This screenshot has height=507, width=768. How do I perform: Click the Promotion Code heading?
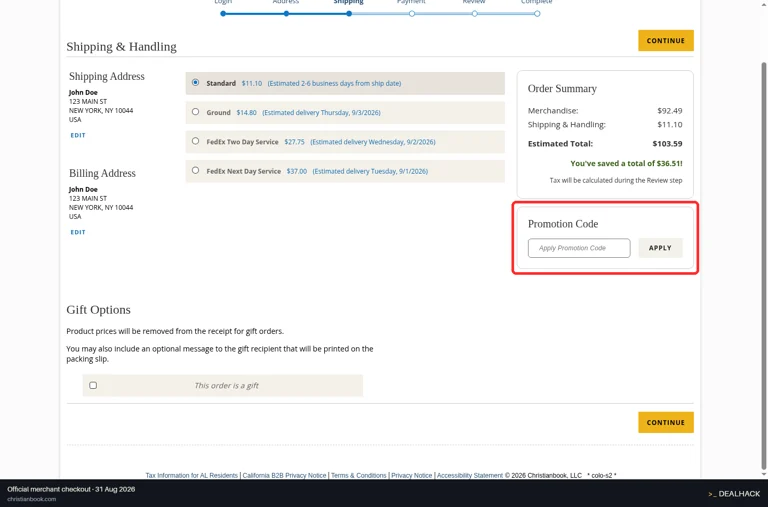pyautogui.click(x=563, y=224)
